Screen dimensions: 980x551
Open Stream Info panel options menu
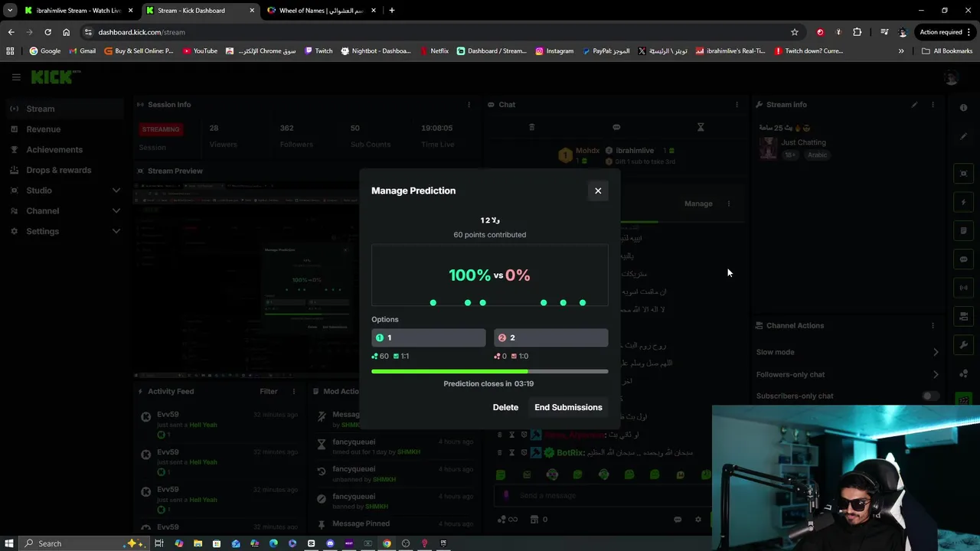pyautogui.click(x=933, y=105)
